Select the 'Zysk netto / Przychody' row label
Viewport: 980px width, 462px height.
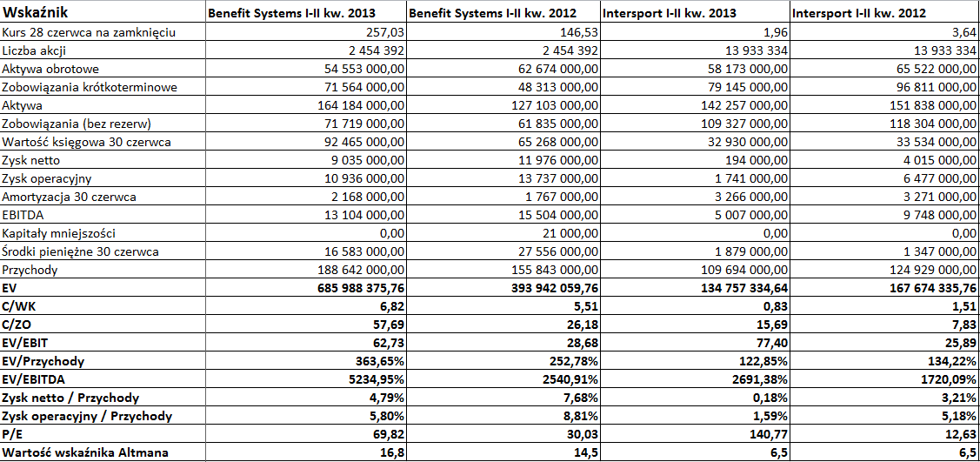[x=103, y=398]
